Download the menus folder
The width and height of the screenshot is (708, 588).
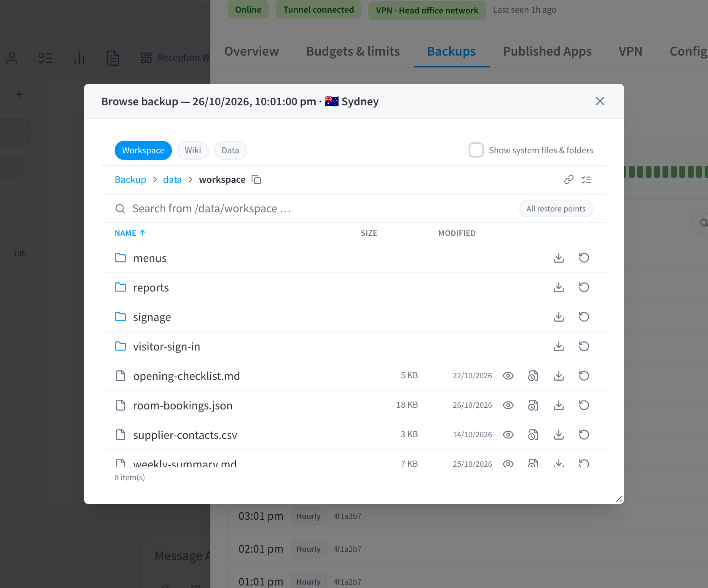(559, 258)
